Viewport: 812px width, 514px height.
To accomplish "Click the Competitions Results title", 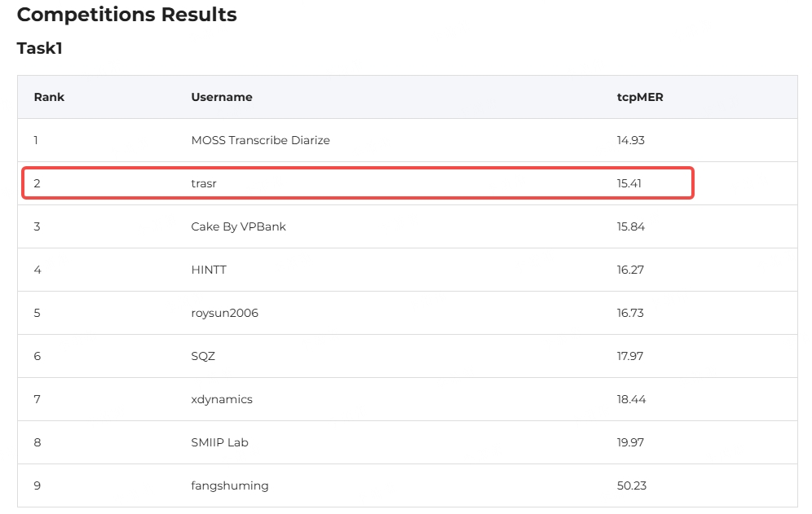I will (x=127, y=15).
